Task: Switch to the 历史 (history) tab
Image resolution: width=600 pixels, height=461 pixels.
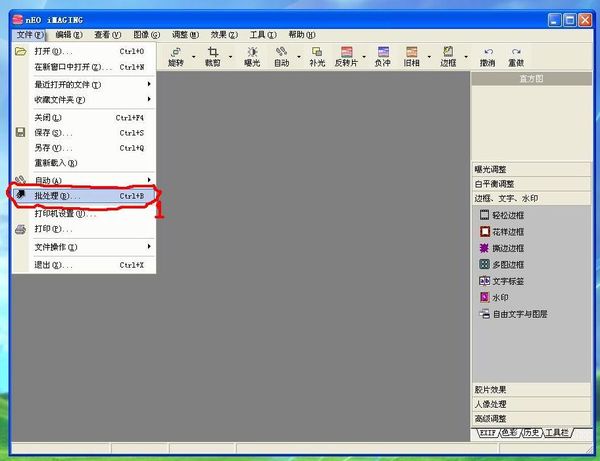Action: click(x=532, y=432)
